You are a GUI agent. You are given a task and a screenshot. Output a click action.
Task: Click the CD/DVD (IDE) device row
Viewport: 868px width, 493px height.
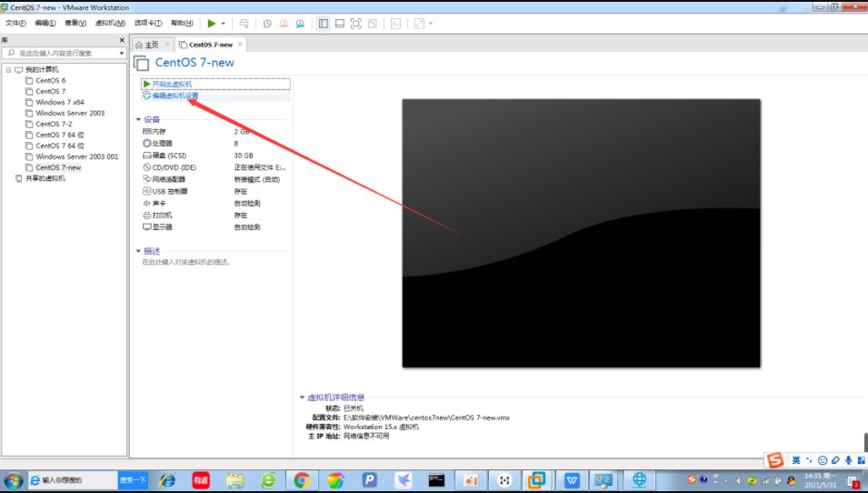coord(215,167)
